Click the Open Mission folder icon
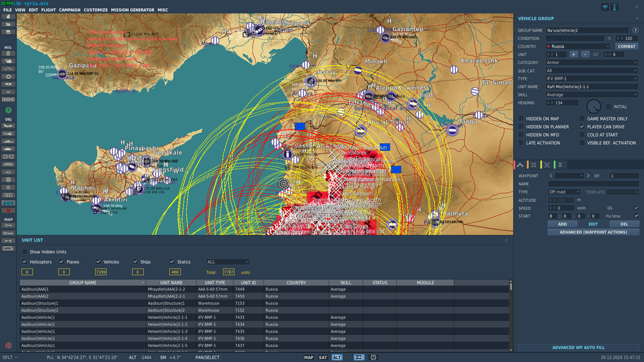 [x=8, y=24]
